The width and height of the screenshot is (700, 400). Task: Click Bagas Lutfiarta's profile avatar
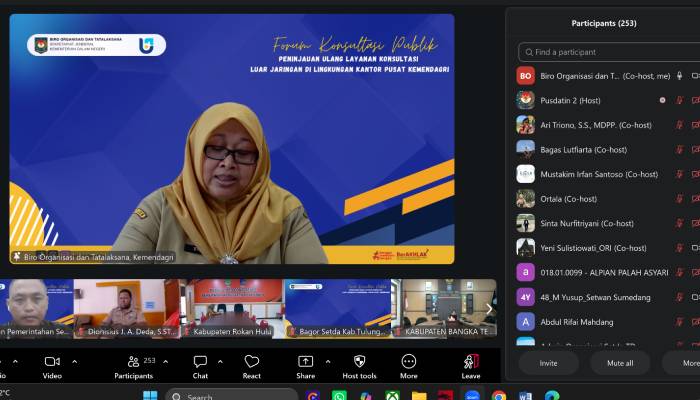(525, 150)
